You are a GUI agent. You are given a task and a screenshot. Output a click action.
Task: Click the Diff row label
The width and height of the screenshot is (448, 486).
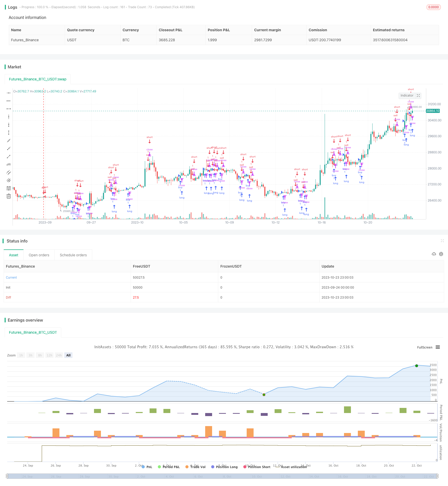[8, 297]
